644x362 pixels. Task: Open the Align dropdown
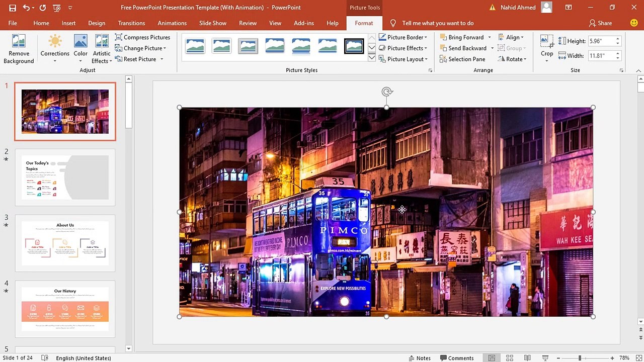pyautogui.click(x=511, y=37)
